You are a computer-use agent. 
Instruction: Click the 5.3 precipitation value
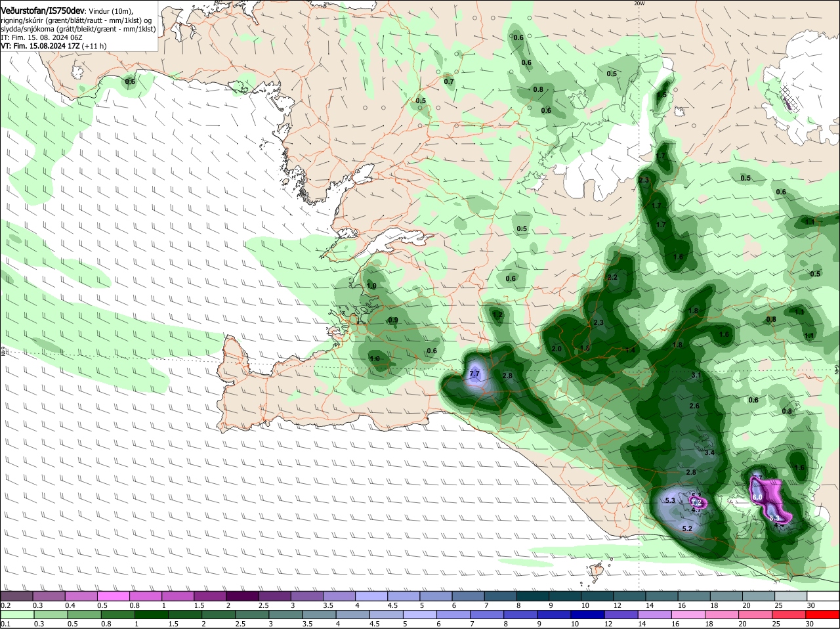coord(670,500)
